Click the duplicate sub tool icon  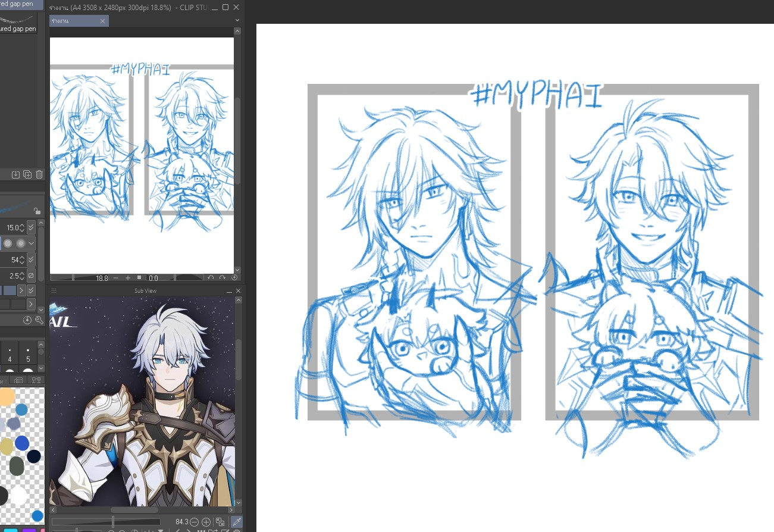[27, 174]
